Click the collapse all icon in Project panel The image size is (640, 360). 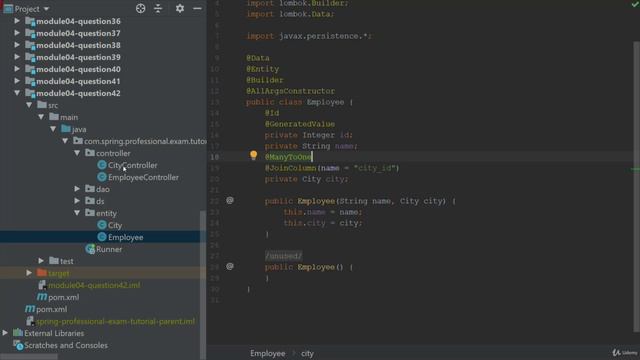pos(158,8)
